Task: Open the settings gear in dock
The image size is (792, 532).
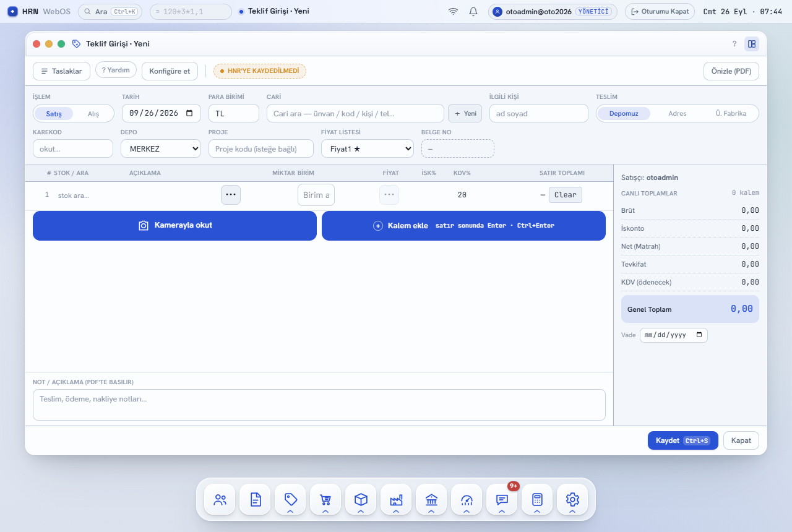Action: [572, 499]
